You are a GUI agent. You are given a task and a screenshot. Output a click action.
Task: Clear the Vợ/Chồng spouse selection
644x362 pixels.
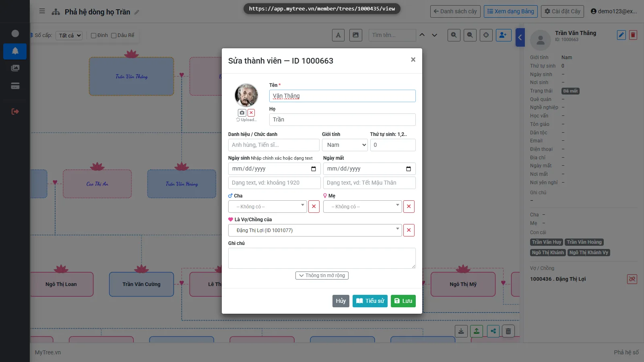click(409, 230)
